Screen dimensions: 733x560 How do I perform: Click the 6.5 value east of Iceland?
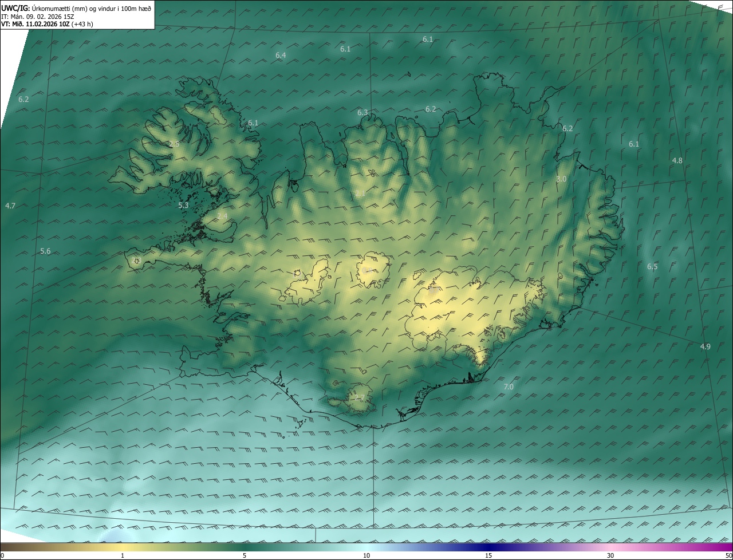point(652,267)
